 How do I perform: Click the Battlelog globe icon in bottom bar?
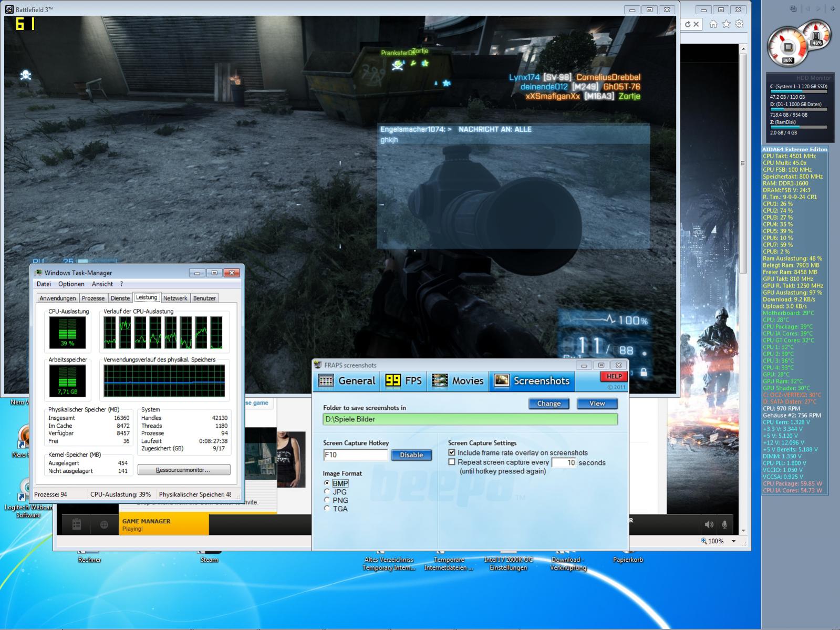pyautogui.click(x=104, y=524)
